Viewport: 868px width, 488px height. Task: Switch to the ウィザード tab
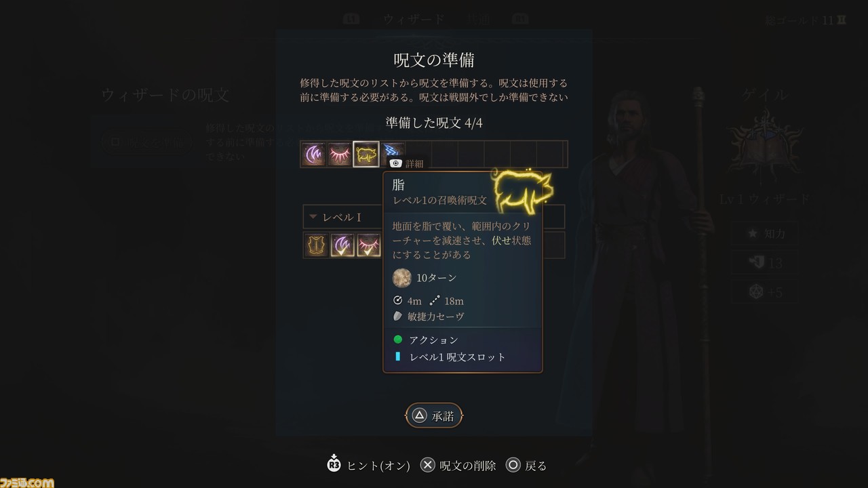414,19
